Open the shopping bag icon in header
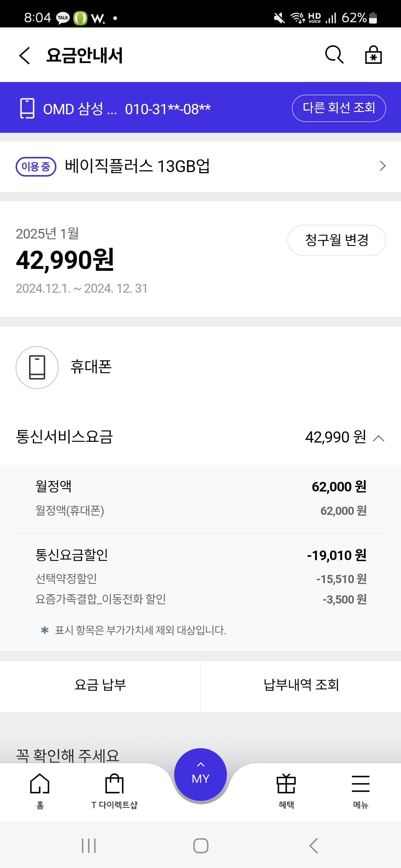Viewport: 401px width, 868px height. (x=373, y=55)
